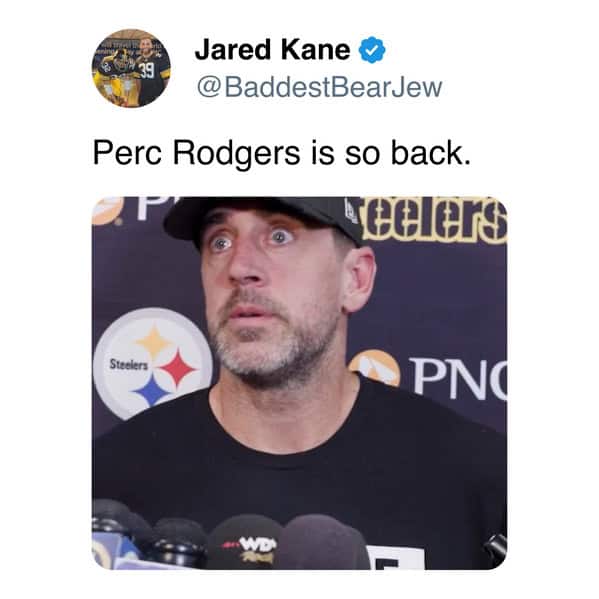Viewport: 599px width, 599px height.
Task: Click the gold Steelers wordmark at the photo's top
Action: [433, 220]
